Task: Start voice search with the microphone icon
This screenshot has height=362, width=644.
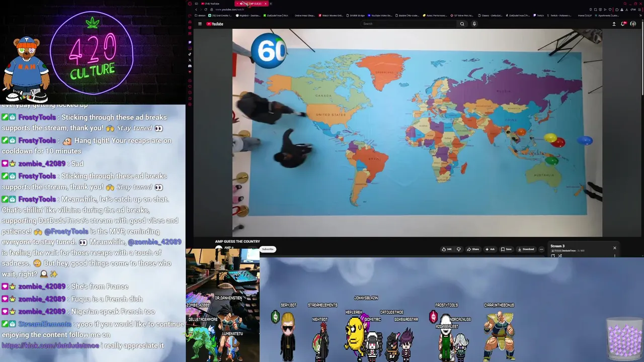Action: tap(474, 24)
